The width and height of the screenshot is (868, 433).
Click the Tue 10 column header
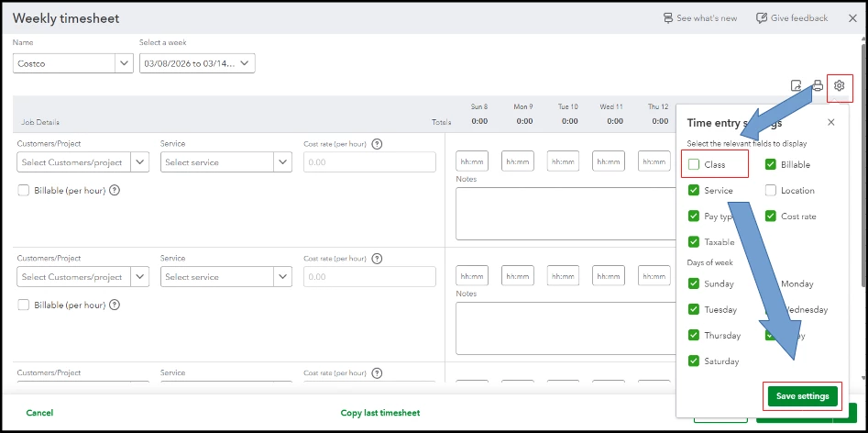pyautogui.click(x=568, y=106)
